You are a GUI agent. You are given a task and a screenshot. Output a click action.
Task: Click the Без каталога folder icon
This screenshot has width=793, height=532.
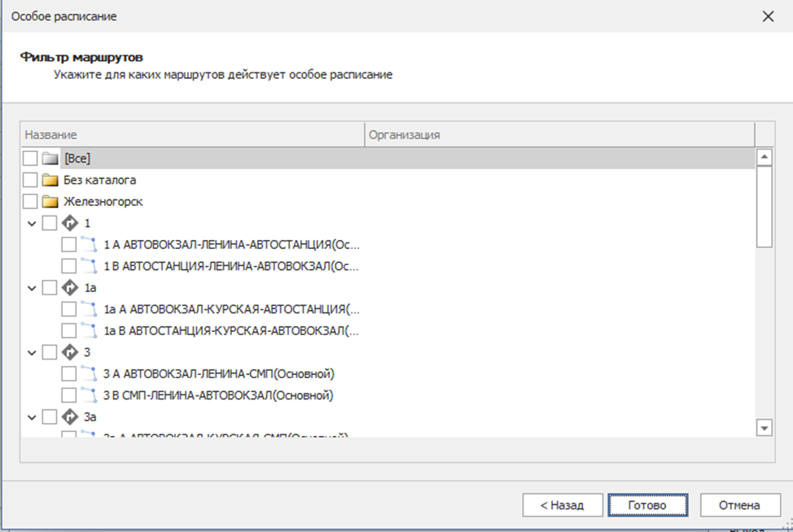50,180
